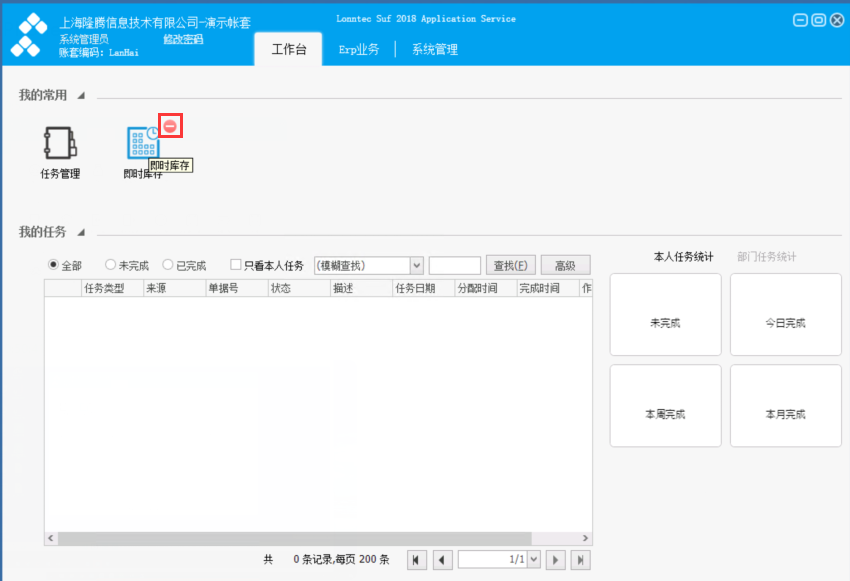Go to next page of records
The width and height of the screenshot is (850, 581).
[x=555, y=560]
